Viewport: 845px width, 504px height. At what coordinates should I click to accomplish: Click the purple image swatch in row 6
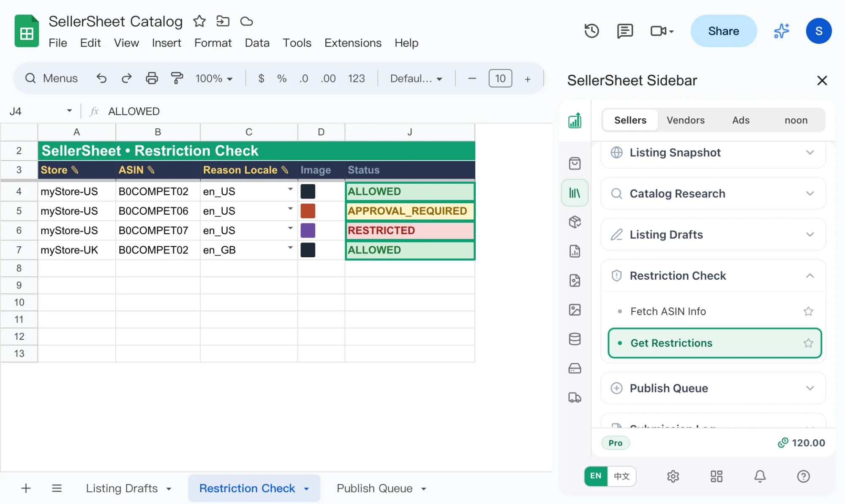[308, 230]
